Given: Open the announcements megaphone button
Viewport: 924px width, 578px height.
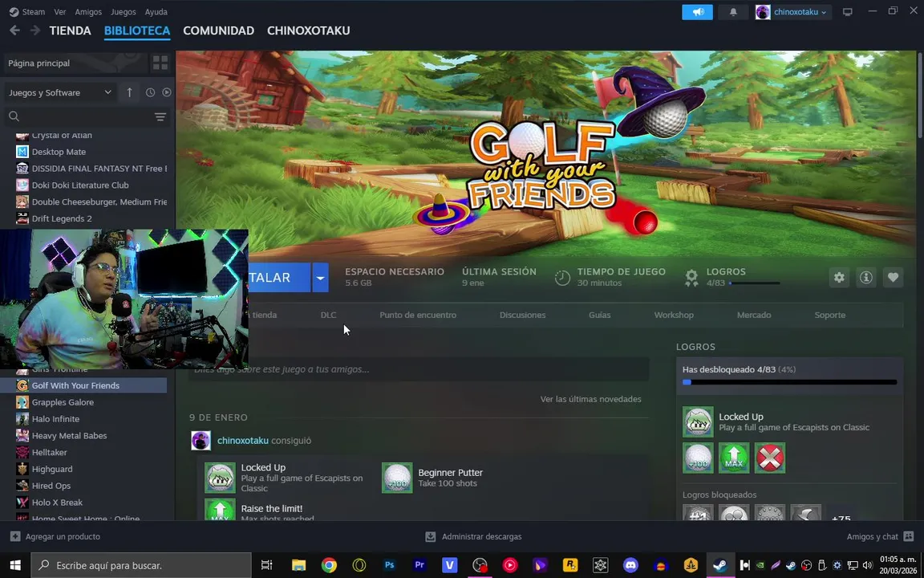Looking at the screenshot, I should [697, 12].
